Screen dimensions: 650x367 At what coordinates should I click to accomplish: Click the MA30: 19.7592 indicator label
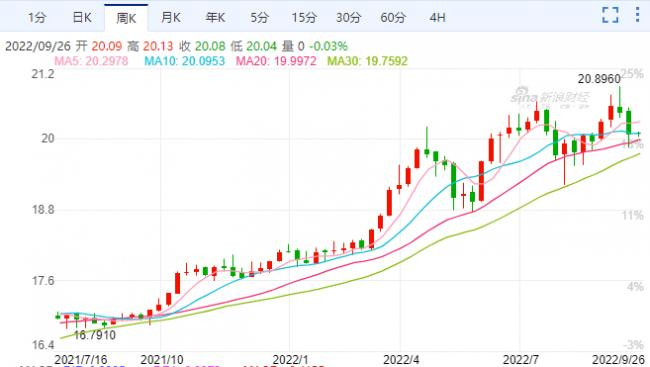tap(367, 61)
